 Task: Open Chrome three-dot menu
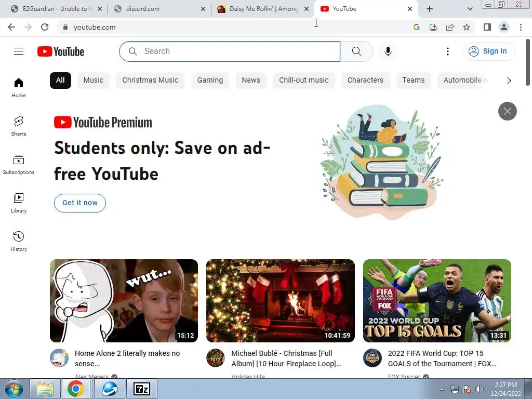pyautogui.click(x=521, y=27)
